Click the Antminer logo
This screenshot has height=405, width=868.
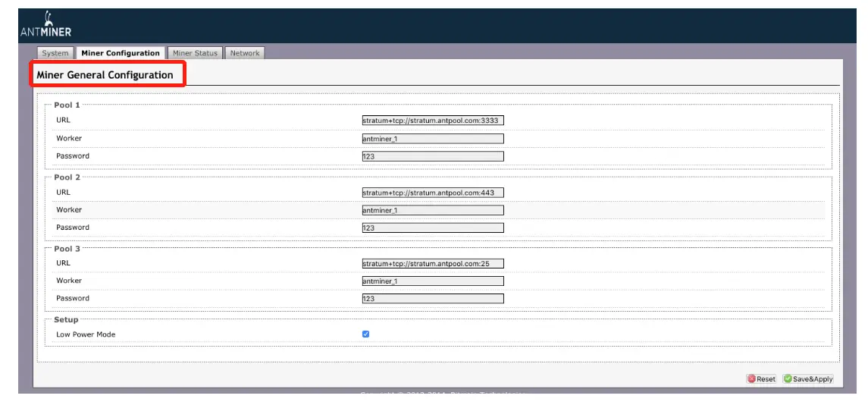pyautogui.click(x=45, y=25)
